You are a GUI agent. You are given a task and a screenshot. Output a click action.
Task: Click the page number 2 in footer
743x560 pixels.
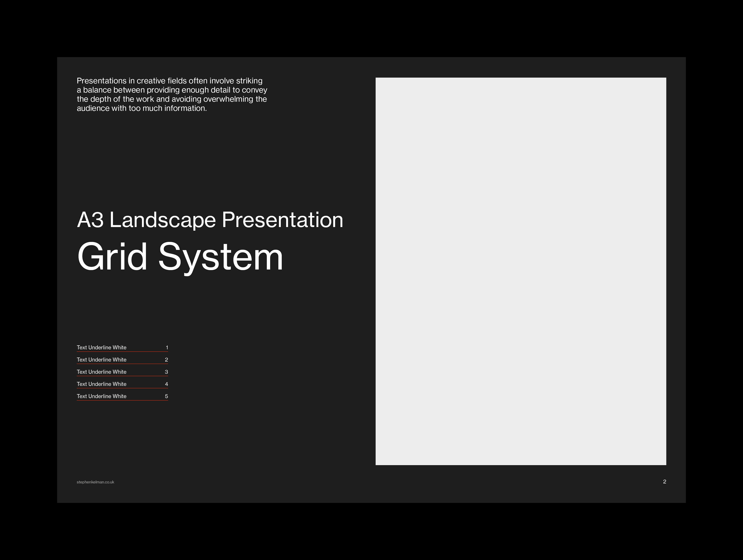tap(664, 481)
